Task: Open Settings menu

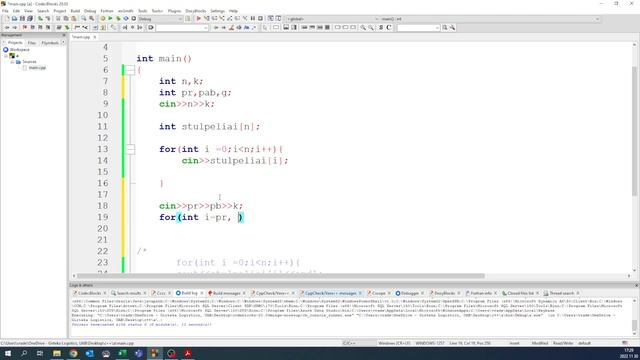Action: (x=217, y=11)
